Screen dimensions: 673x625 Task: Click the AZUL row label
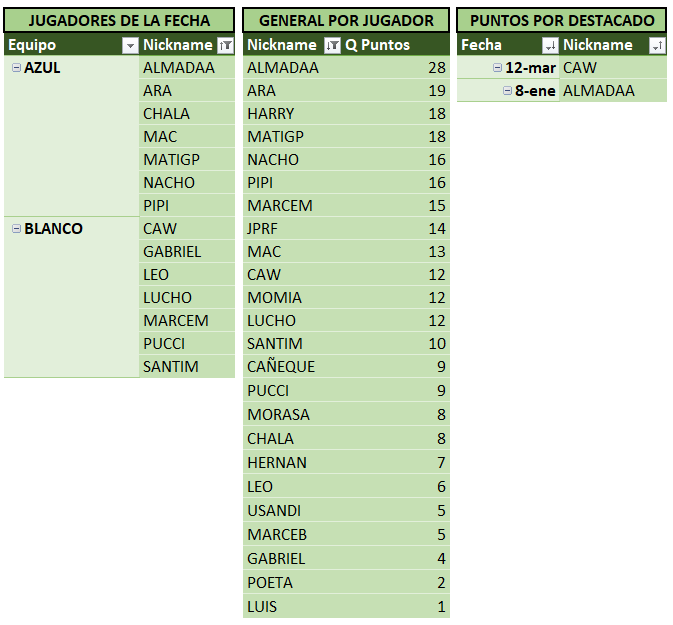pyautogui.click(x=42, y=68)
